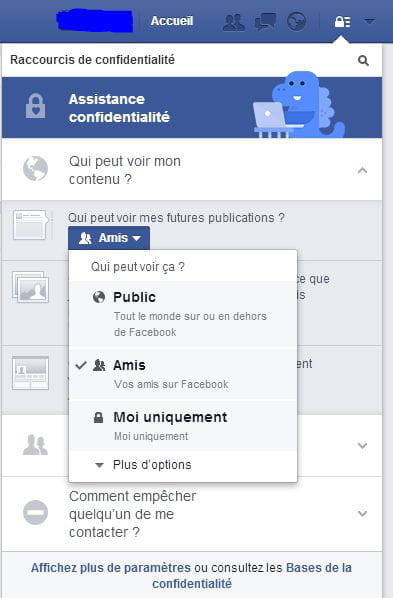Choose Moi uniquement audience option

pyautogui.click(x=183, y=425)
